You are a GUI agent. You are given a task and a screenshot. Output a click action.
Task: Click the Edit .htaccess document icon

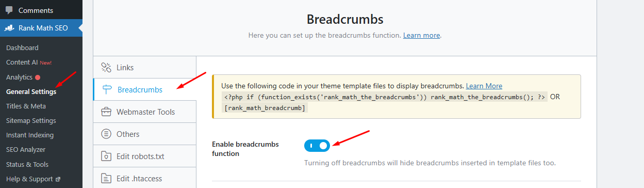tap(106, 178)
